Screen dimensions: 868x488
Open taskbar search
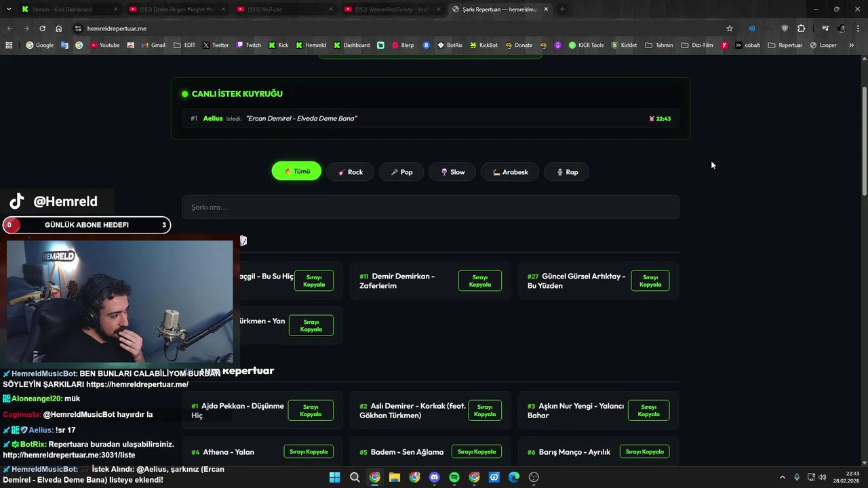(x=355, y=477)
